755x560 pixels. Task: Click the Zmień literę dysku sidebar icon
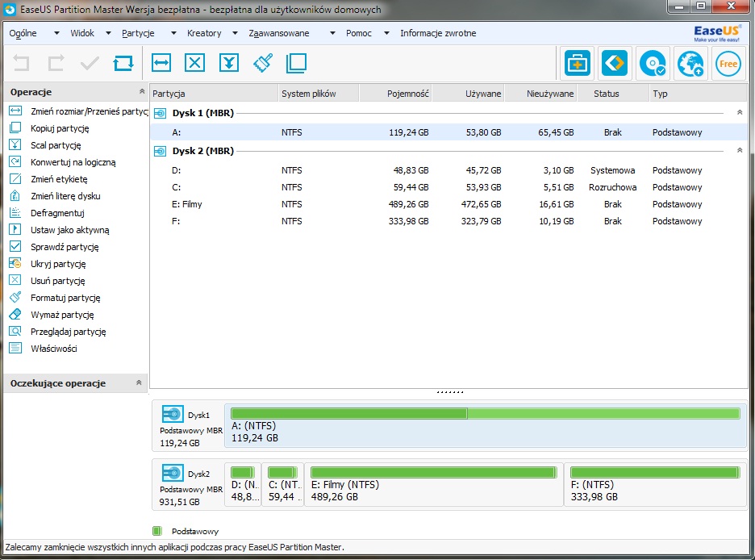point(15,195)
